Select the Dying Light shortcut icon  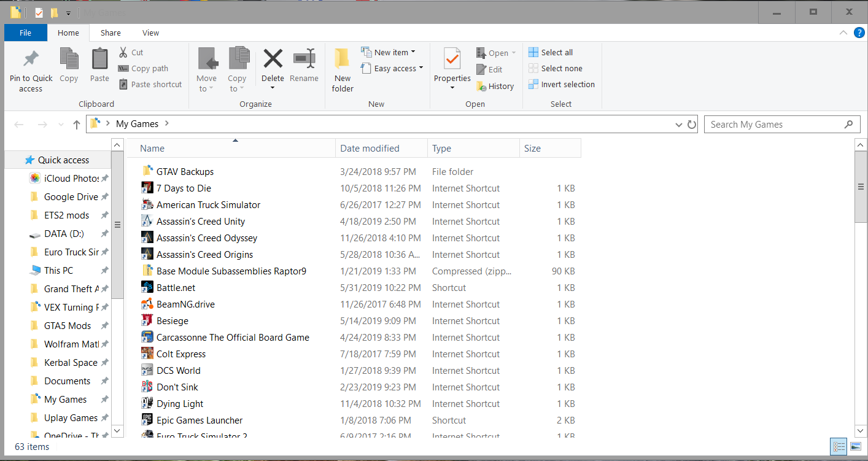point(147,403)
